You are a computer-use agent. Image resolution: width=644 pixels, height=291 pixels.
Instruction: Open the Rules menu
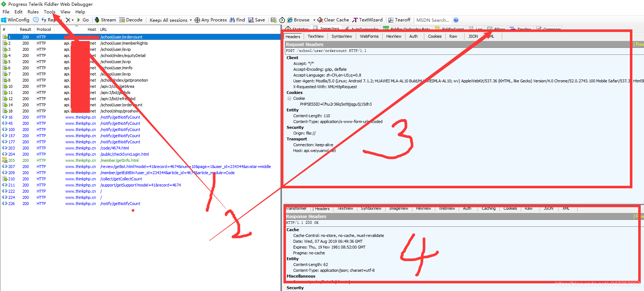[33, 12]
